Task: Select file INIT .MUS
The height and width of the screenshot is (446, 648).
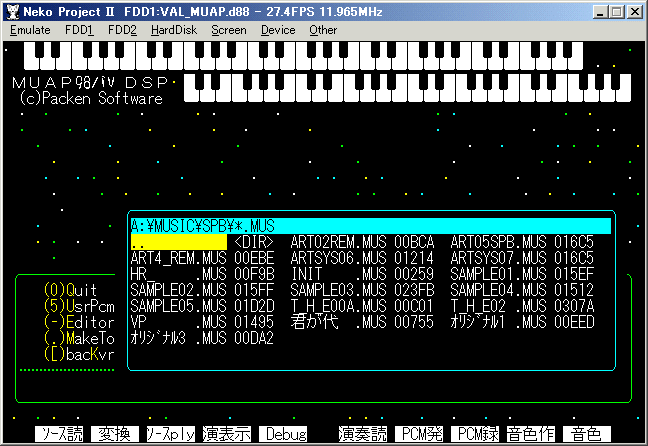Action: click(x=338, y=274)
